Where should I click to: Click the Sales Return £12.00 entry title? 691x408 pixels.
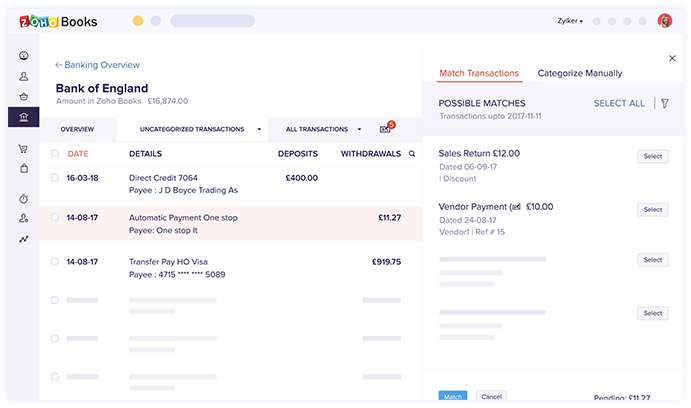pyautogui.click(x=479, y=153)
